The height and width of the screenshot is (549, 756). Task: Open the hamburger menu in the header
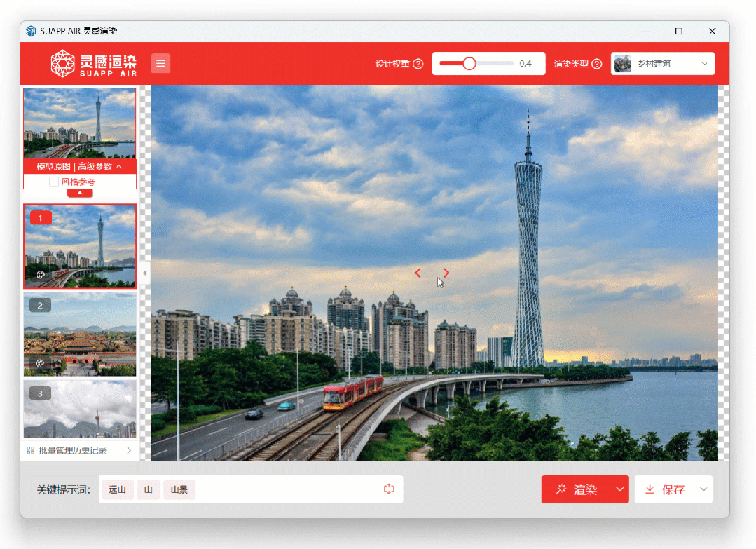pyautogui.click(x=160, y=64)
